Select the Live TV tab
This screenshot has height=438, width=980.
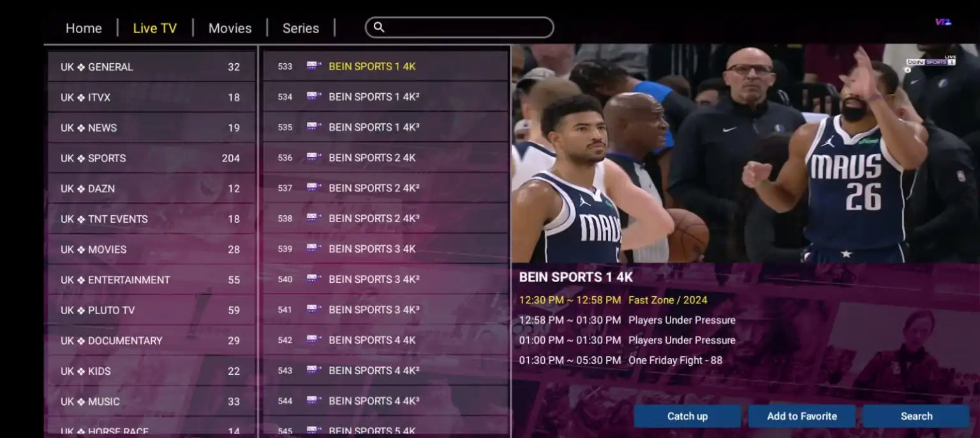pyautogui.click(x=154, y=28)
